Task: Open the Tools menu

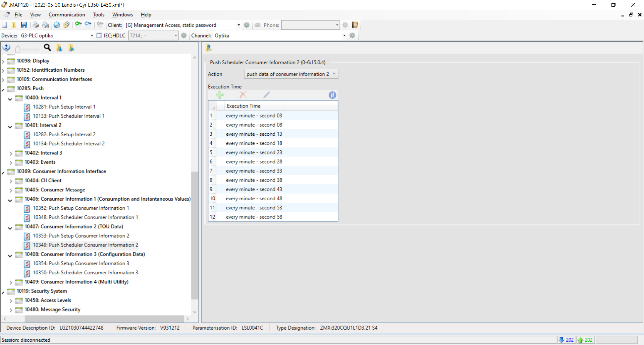Action: pyautogui.click(x=99, y=15)
